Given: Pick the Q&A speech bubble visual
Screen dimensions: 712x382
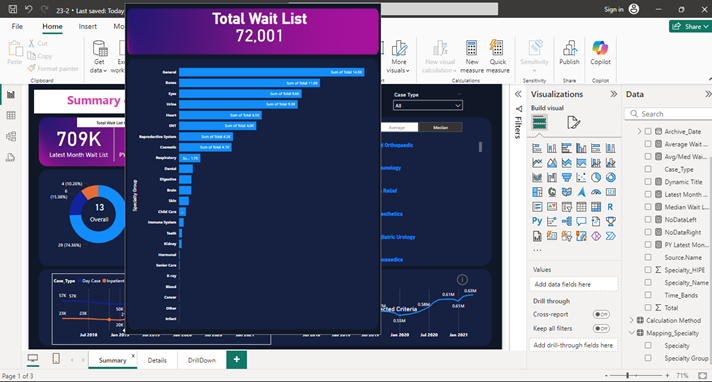Looking at the screenshot, I should pos(581,221).
